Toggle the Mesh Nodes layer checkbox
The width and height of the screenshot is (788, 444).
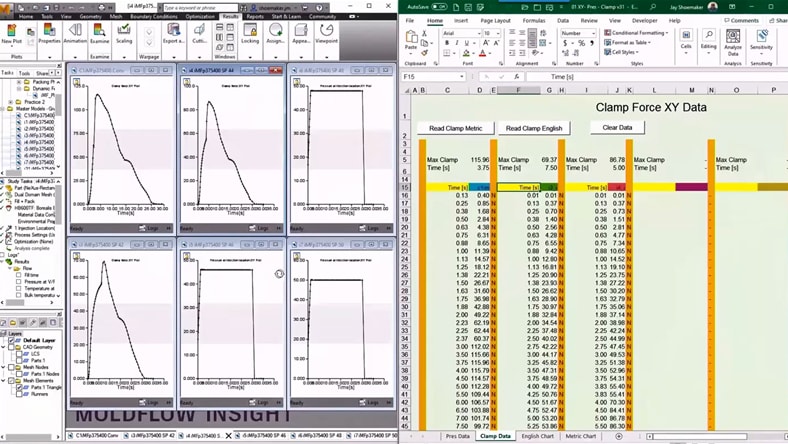point(11,367)
